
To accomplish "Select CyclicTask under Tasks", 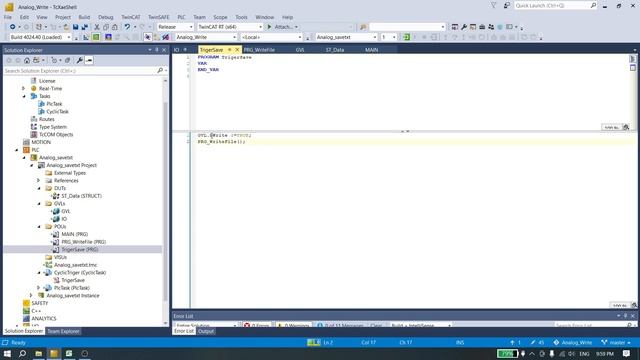I will 57,111.
